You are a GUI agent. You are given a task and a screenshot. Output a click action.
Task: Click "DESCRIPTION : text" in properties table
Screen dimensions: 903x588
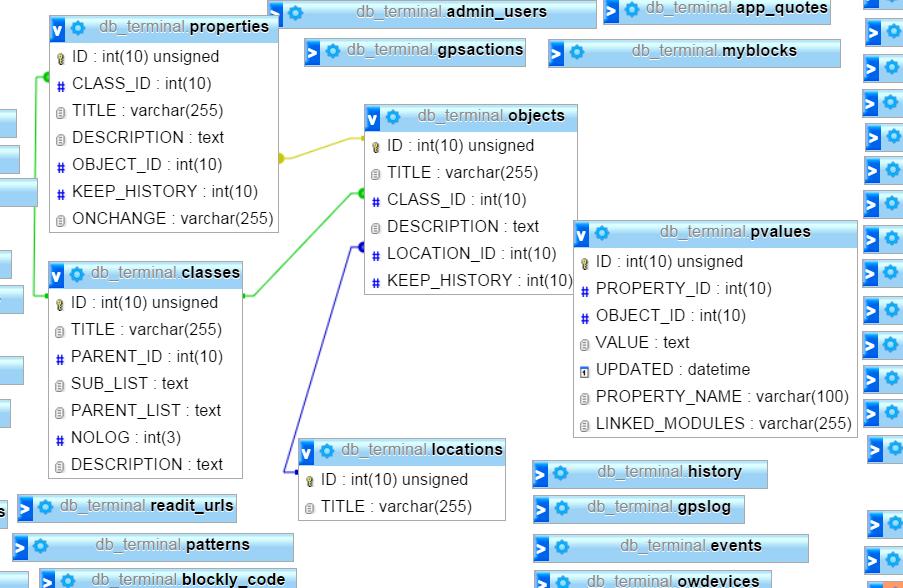pyautogui.click(x=148, y=138)
